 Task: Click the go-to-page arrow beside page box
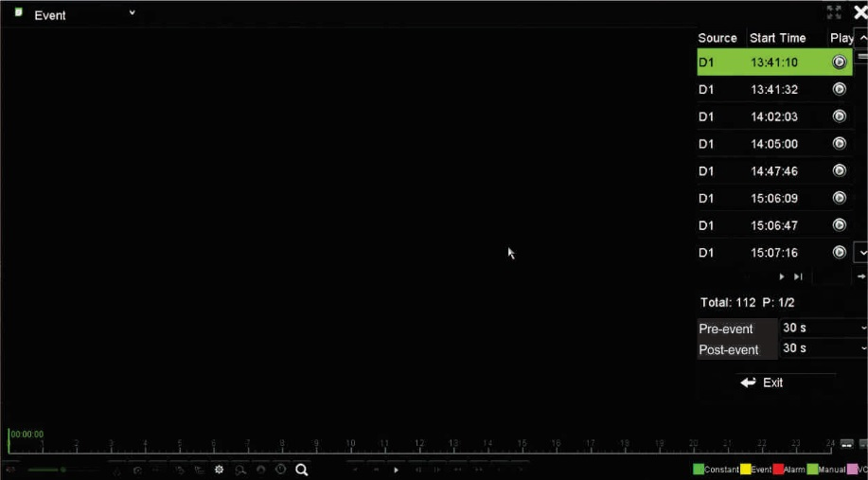860,276
